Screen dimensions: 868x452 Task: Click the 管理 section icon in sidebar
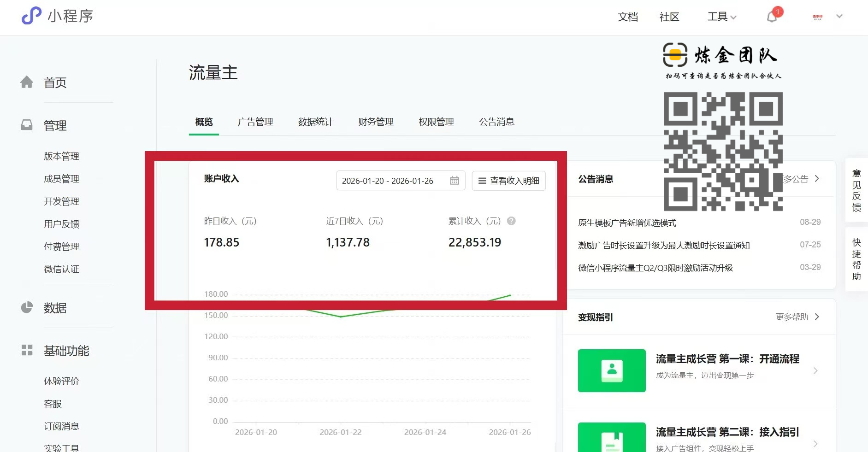click(27, 124)
